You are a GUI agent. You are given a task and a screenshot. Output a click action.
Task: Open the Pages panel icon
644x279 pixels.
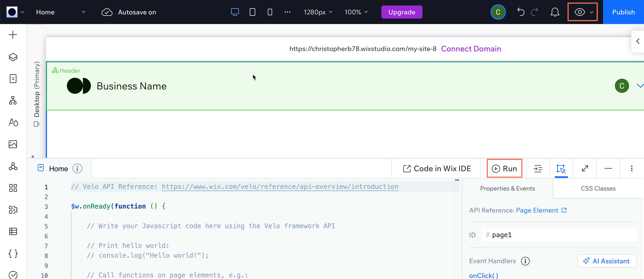13,79
